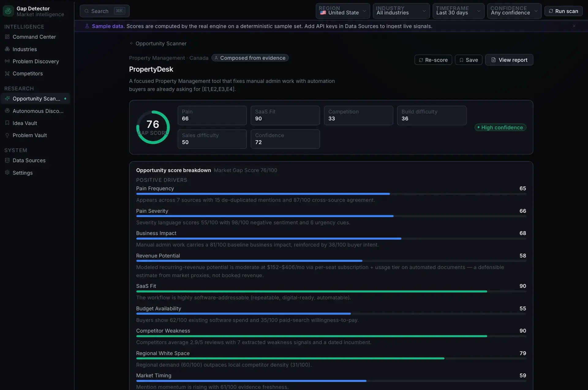Click the Competitor Weakness progress bar
588x390 pixels.
point(331,336)
